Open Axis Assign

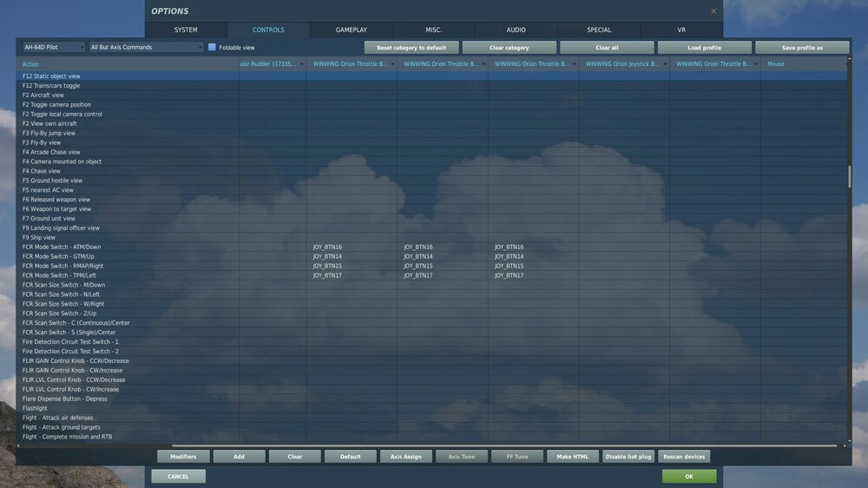pos(405,457)
